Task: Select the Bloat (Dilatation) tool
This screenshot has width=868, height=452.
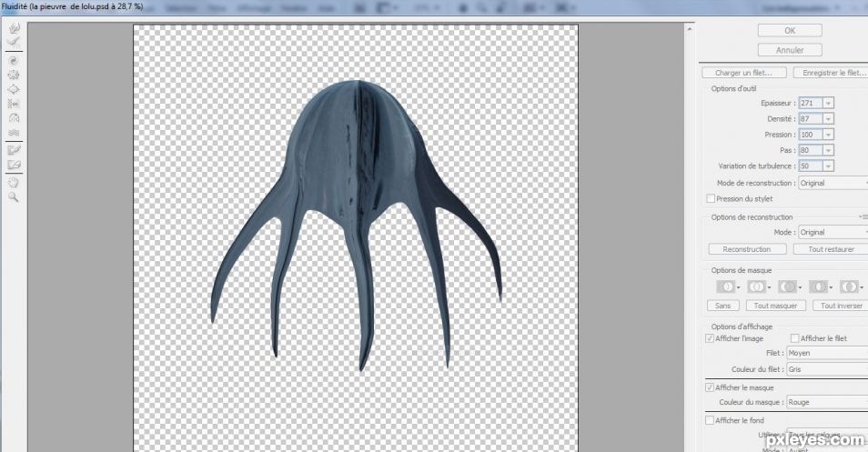Action: 14,89
